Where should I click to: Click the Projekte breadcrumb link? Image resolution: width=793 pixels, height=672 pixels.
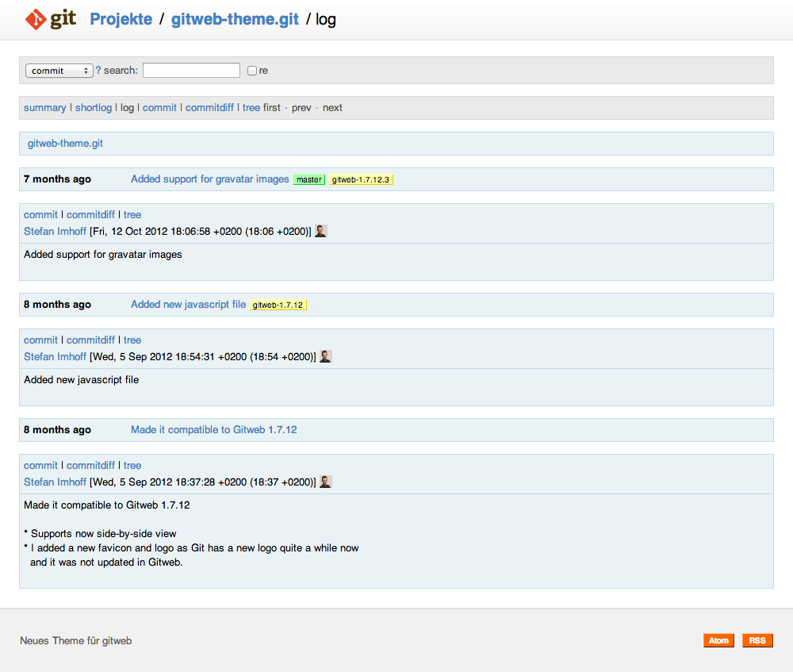coord(121,19)
